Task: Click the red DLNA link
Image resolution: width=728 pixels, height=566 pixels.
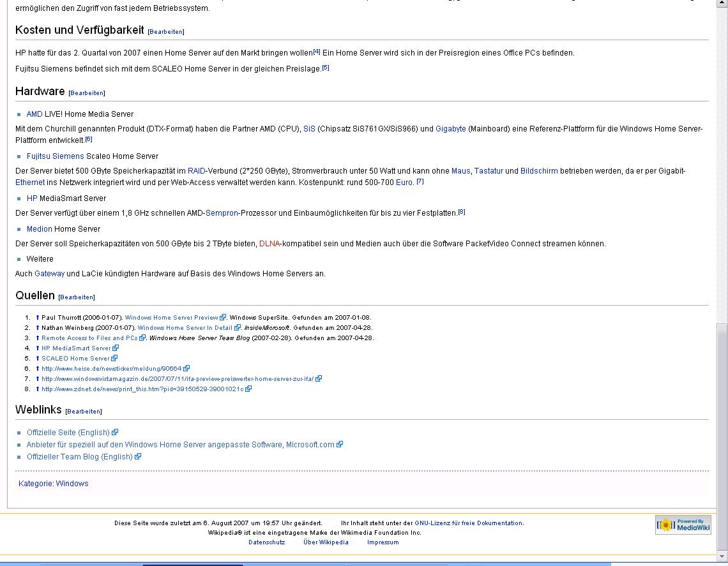Action: pos(269,244)
